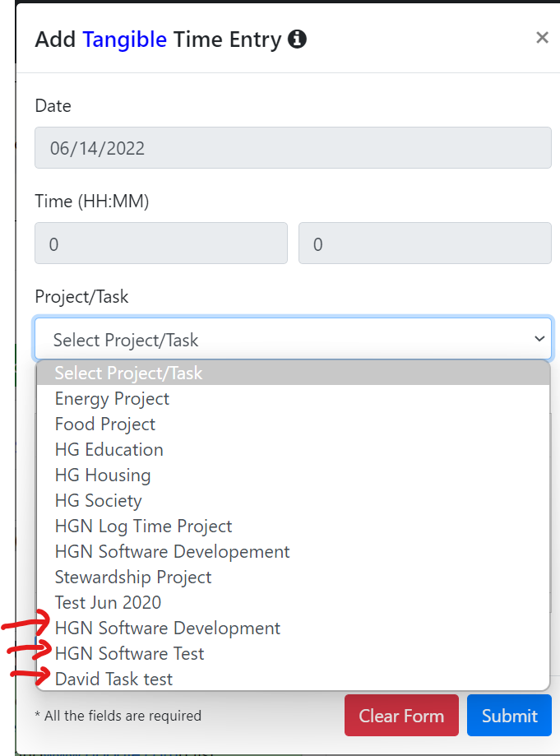Choose Food Project option

tap(293, 424)
